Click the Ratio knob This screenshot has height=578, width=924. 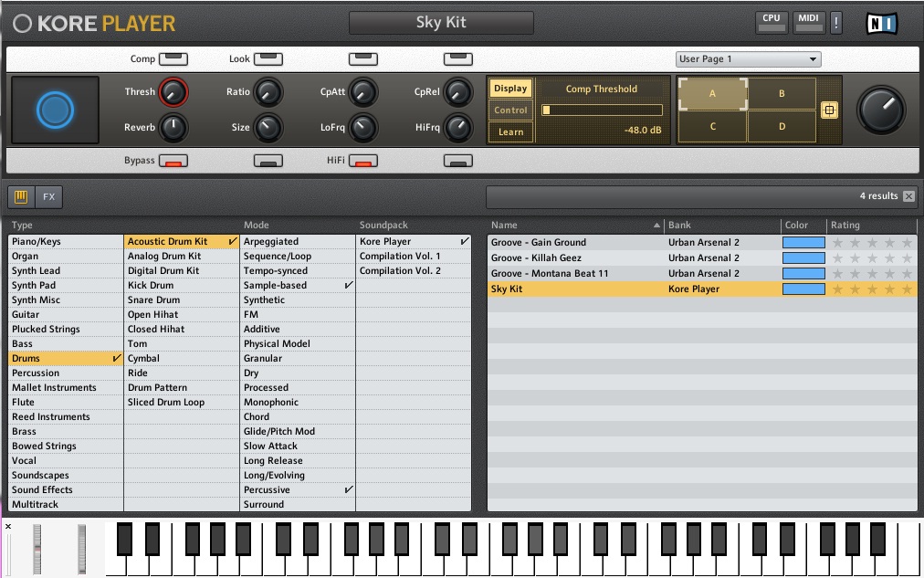click(268, 92)
